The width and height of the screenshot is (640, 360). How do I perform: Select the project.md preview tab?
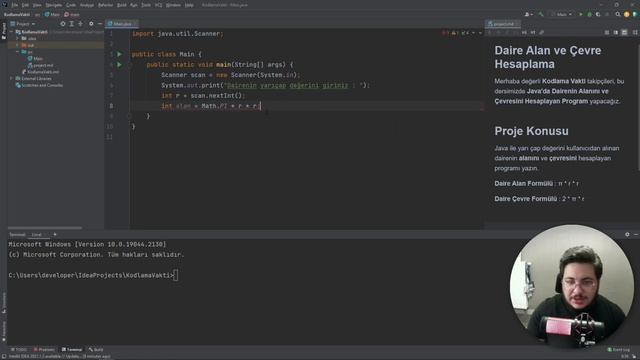click(x=503, y=24)
